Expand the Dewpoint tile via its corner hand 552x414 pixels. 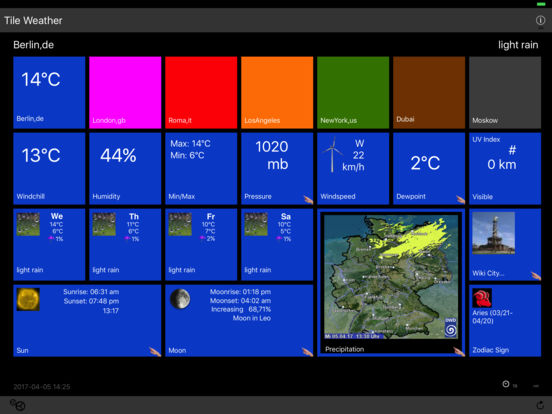point(460,200)
